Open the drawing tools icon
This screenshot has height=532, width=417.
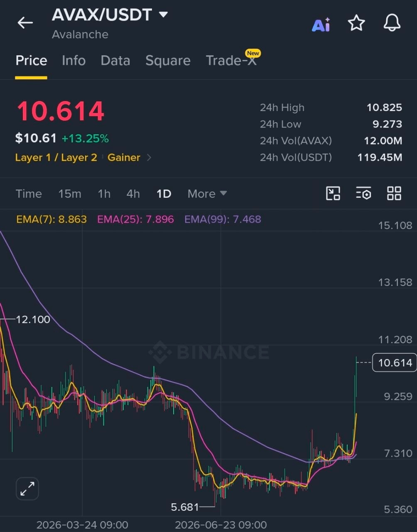tap(333, 193)
